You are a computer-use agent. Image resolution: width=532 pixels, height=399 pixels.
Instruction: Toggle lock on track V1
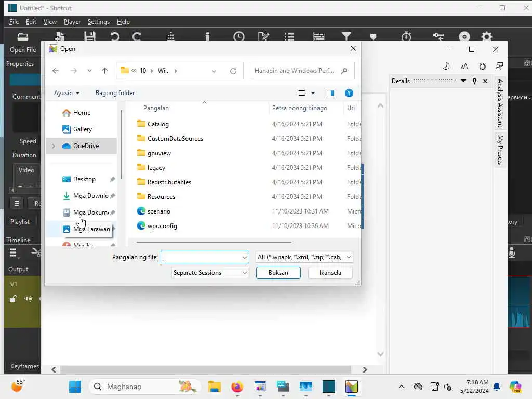pyautogui.click(x=13, y=299)
